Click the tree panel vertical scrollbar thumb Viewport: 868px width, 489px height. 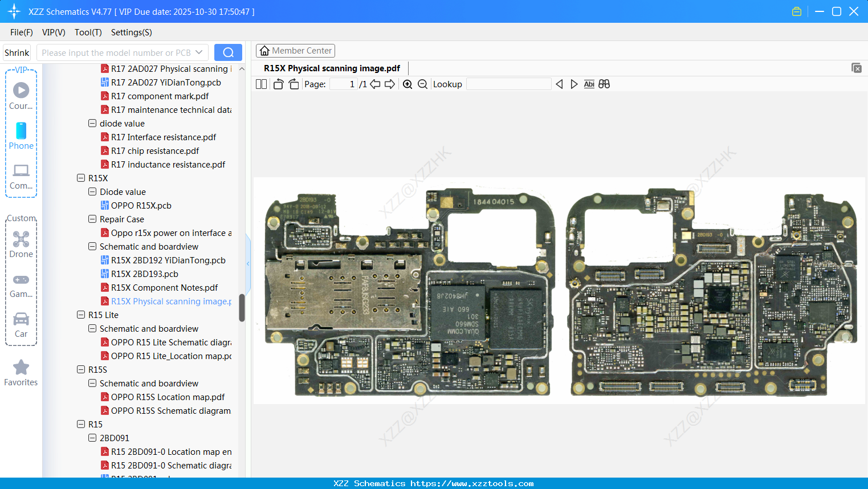(x=242, y=308)
